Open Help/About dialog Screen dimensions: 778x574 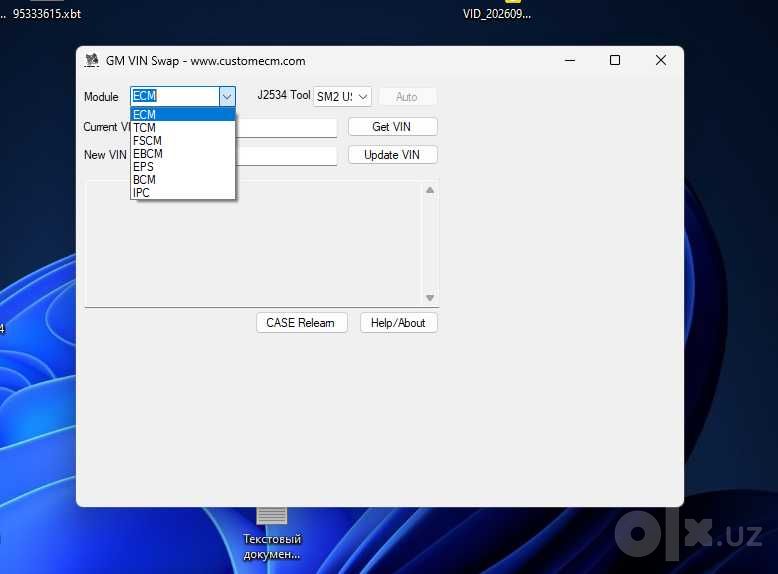tap(398, 323)
